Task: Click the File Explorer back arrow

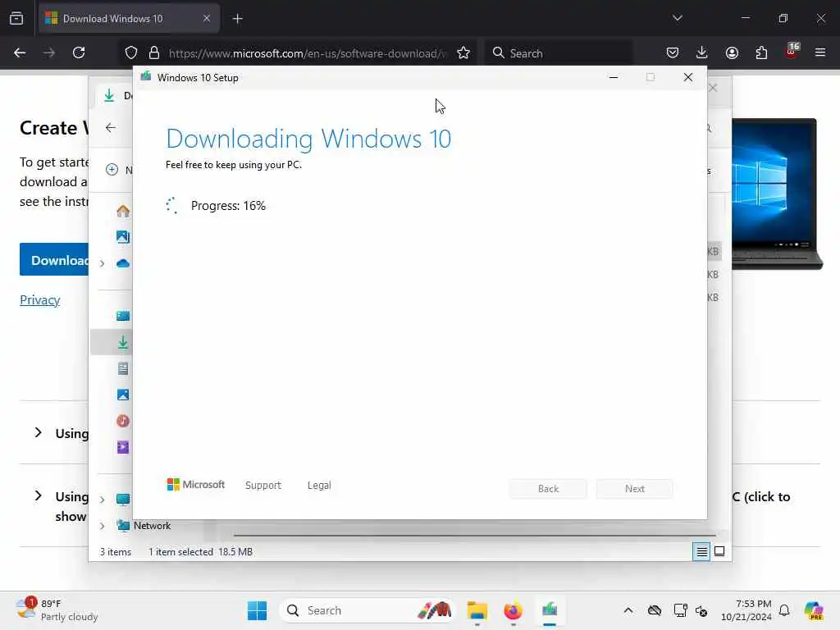Action: point(111,127)
